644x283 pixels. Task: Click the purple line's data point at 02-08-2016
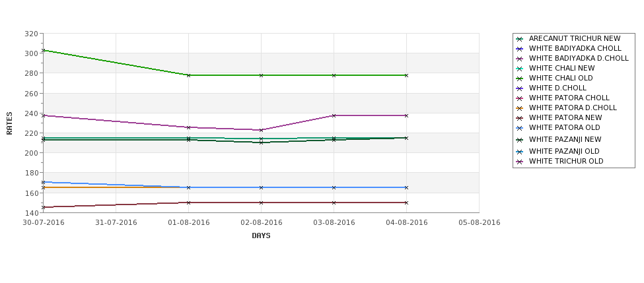pyautogui.click(x=261, y=130)
